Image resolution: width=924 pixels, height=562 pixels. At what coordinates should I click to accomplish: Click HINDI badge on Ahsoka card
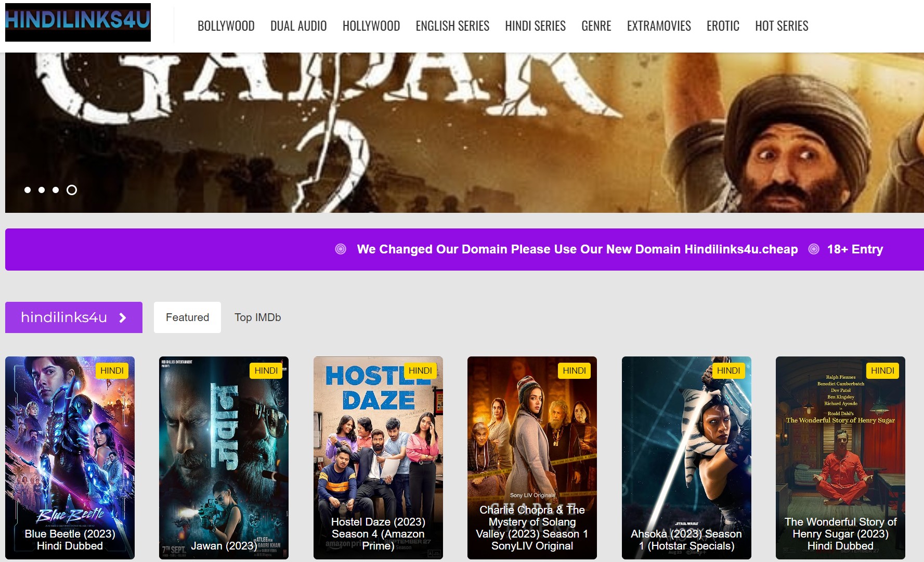[728, 371]
